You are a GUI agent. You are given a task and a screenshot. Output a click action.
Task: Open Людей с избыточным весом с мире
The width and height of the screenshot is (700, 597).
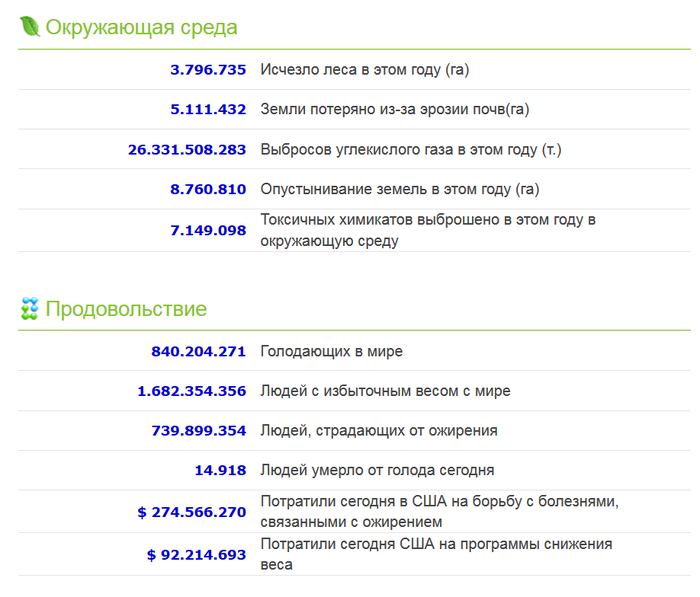tap(385, 391)
